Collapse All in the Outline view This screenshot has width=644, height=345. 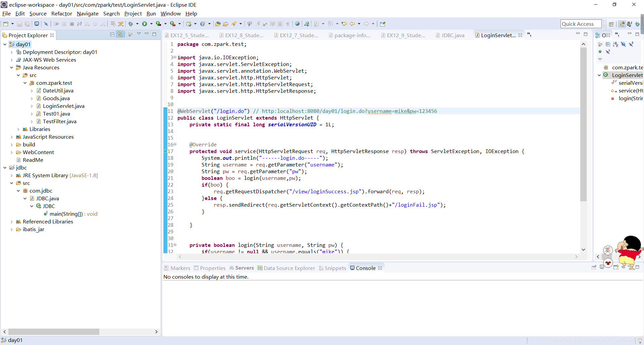(608, 44)
